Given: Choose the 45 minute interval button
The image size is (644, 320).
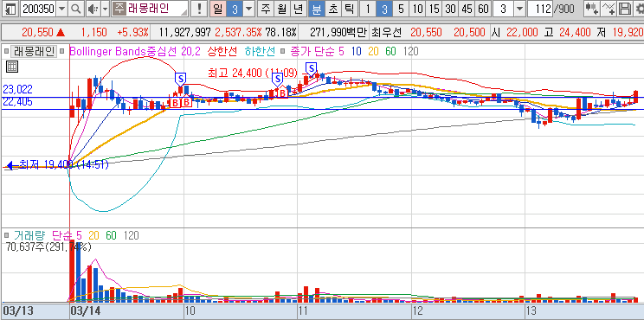Looking at the screenshot, I should [467, 9].
